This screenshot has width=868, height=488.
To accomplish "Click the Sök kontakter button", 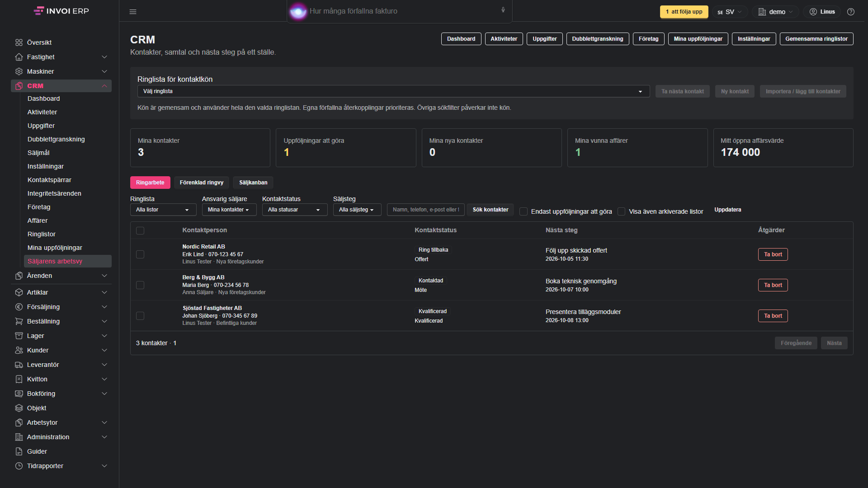I will [491, 210].
